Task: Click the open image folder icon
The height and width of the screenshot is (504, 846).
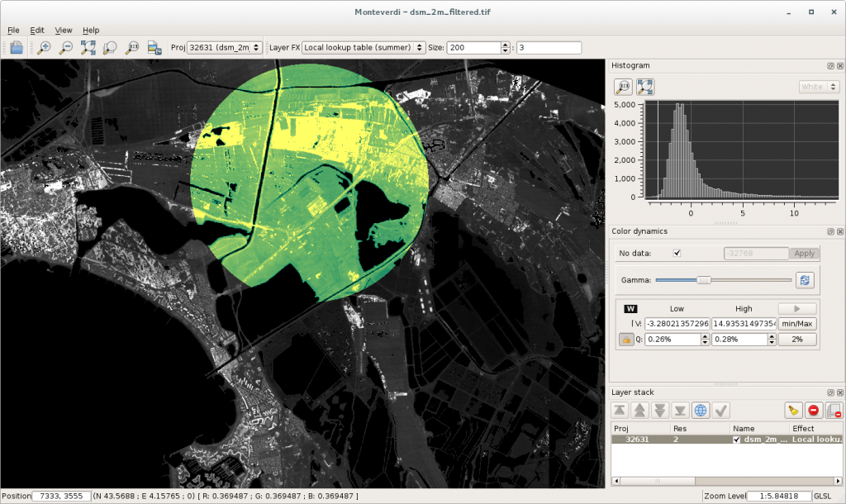Action: 16,47
